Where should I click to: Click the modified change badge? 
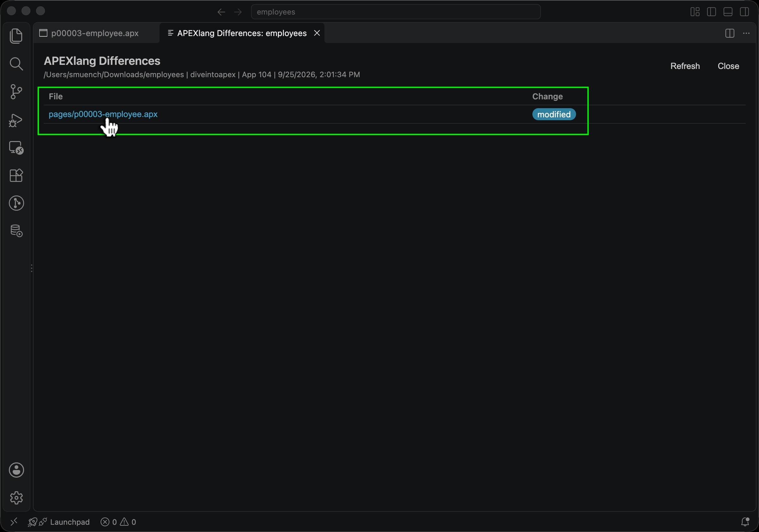click(x=554, y=114)
